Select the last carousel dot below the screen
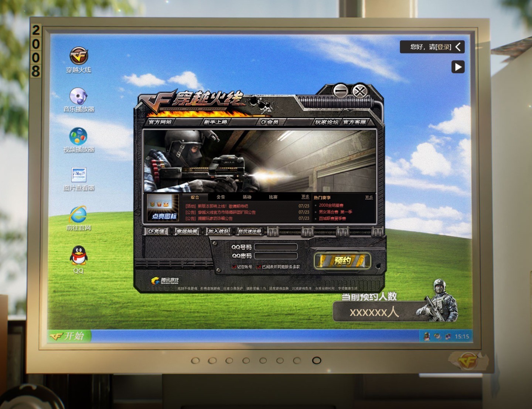This screenshot has width=532, height=409. coord(317,360)
